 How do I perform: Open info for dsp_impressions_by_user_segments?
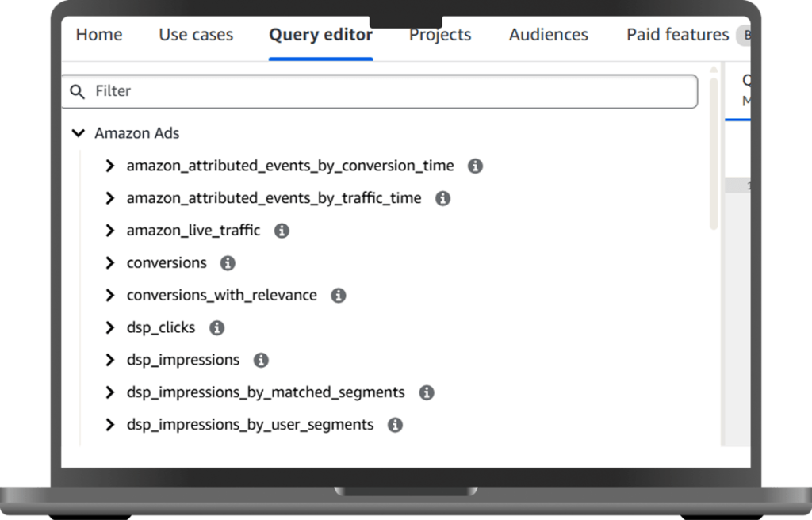(395, 425)
